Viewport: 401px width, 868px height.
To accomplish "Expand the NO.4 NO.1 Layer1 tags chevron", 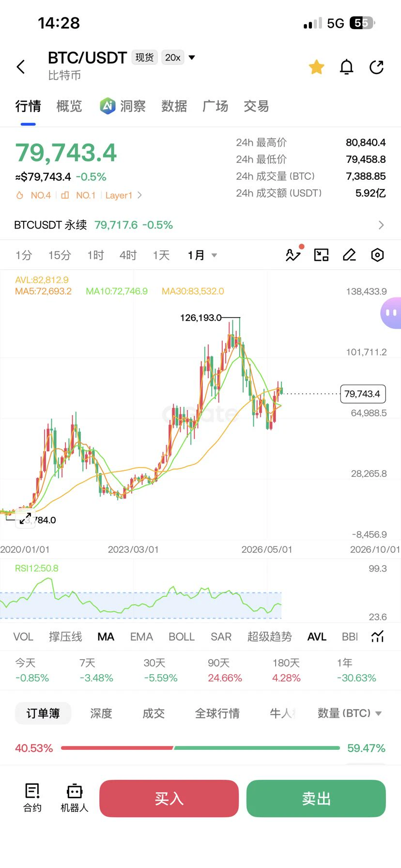I will (x=139, y=195).
